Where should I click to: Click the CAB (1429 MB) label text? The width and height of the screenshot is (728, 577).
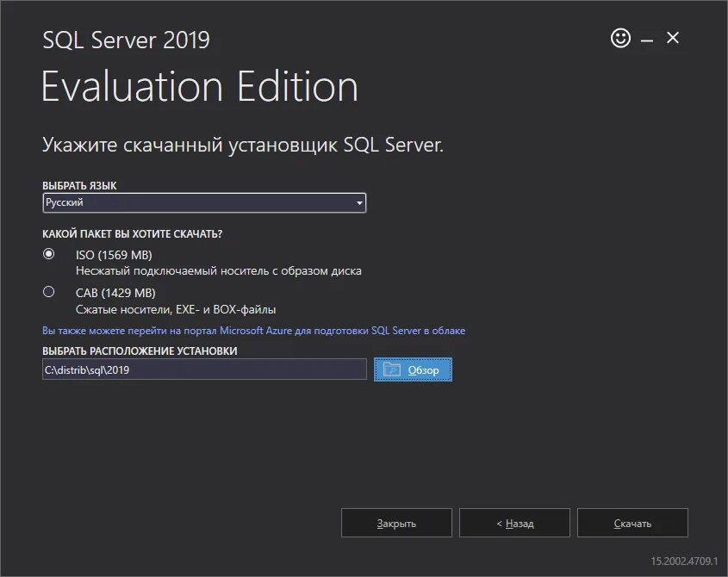115,293
